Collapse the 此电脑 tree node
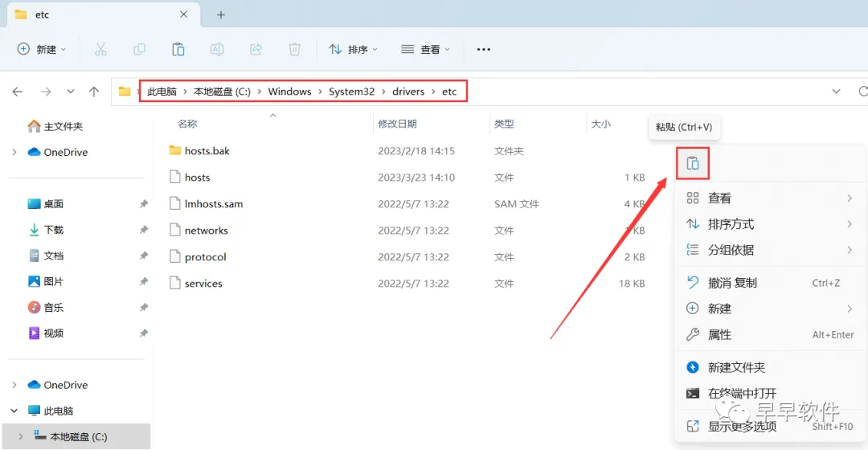This screenshot has height=450, width=868. [x=14, y=411]
